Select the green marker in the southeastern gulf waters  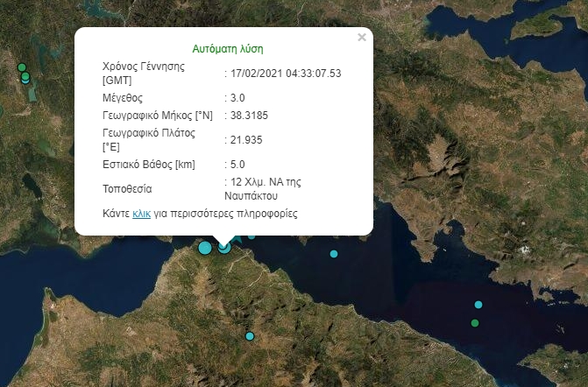pos(475,323)
